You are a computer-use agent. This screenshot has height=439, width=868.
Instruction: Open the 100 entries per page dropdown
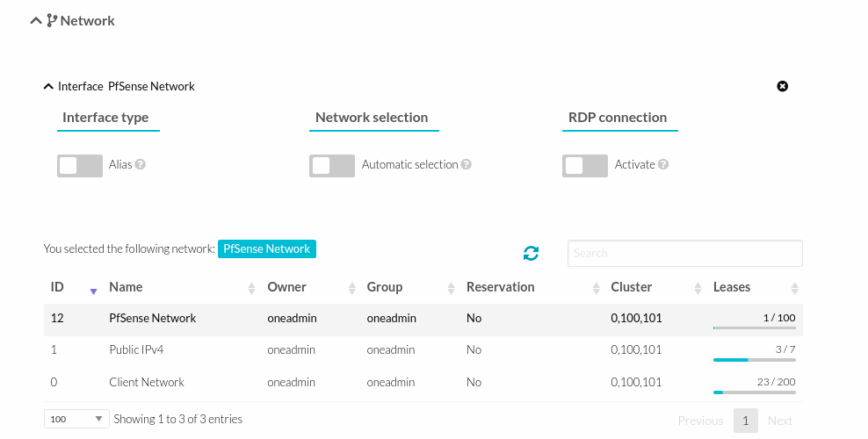pos(76,420)
